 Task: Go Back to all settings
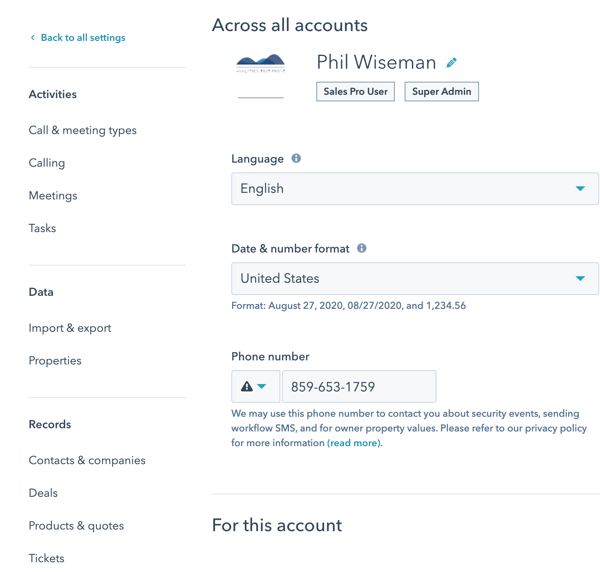coord(83,37)
